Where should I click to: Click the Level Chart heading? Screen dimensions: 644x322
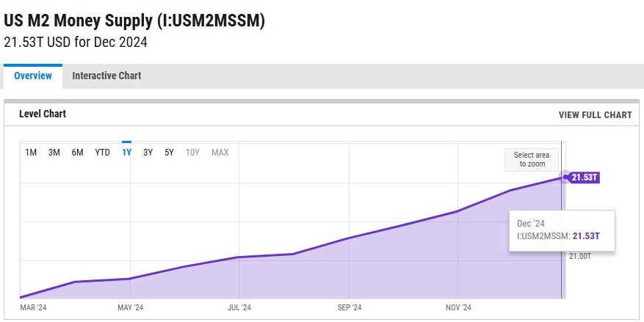click(43, 114)
